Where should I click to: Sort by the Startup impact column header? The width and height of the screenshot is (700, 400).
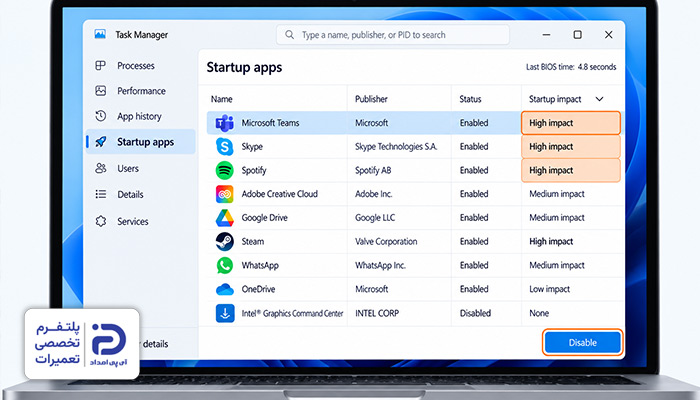click(x=555, y=99)
